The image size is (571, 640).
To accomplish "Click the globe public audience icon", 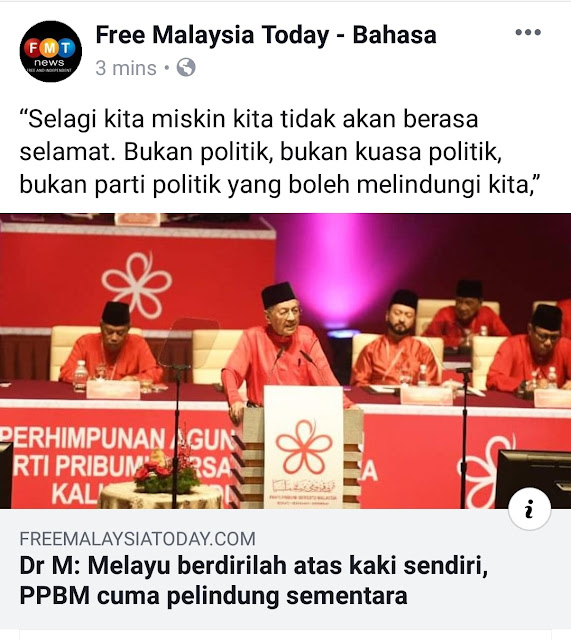I will click(x=186, y=68).
